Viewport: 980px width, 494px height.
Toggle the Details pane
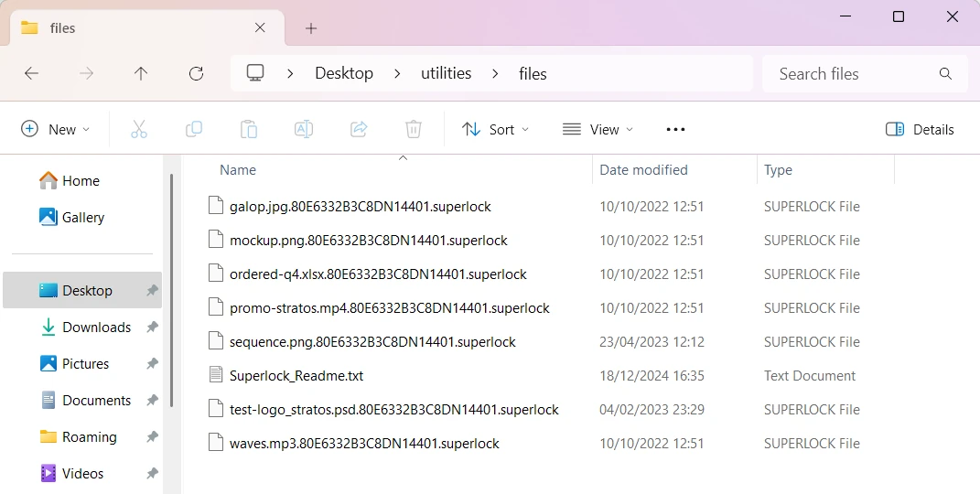click(920, 129)
